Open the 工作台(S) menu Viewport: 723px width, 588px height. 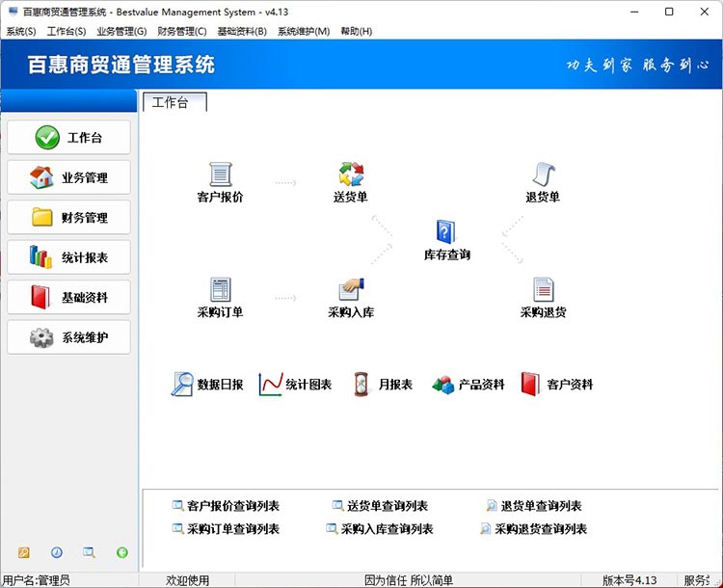[67, 32]
